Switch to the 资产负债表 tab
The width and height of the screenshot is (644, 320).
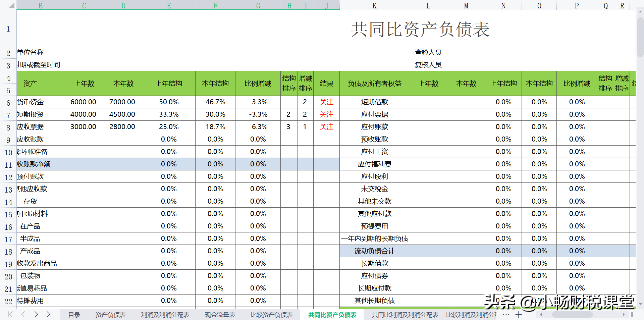111,315
